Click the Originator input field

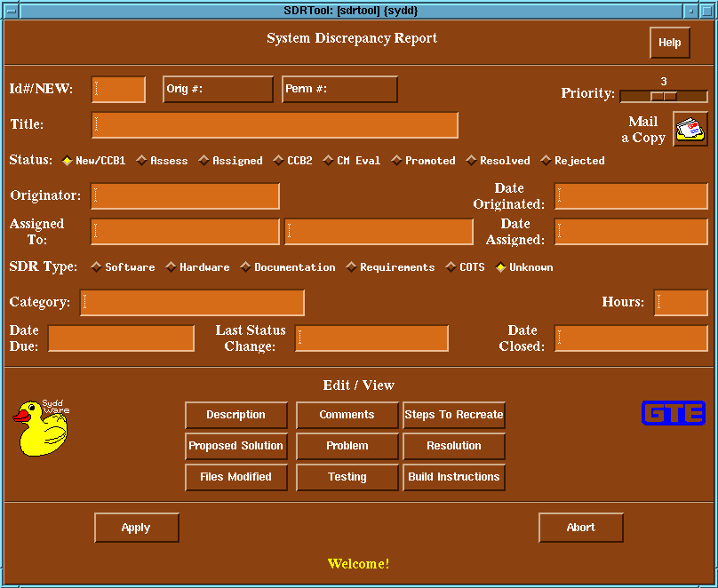[185, 196]
